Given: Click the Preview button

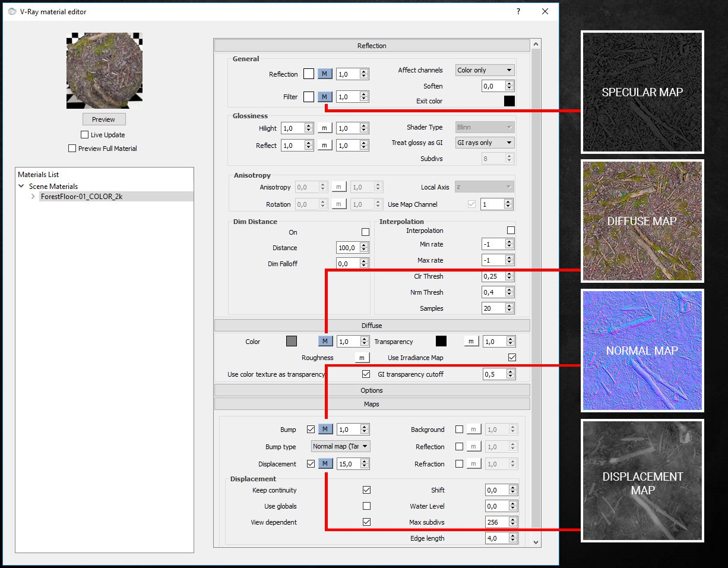Looking at the screenshot, I should coord(104,119).
